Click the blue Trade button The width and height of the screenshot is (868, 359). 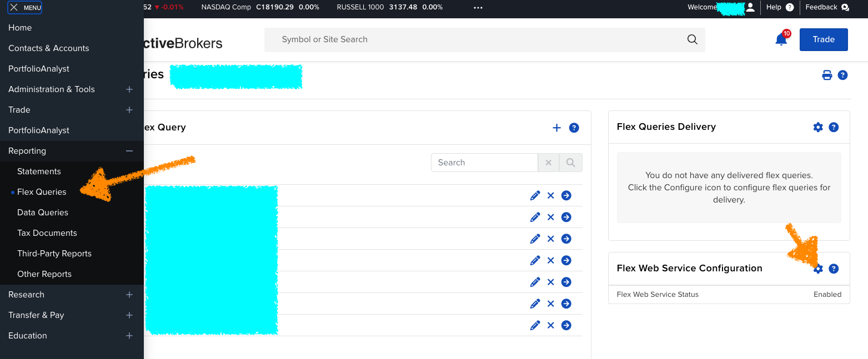pos(824,39)
